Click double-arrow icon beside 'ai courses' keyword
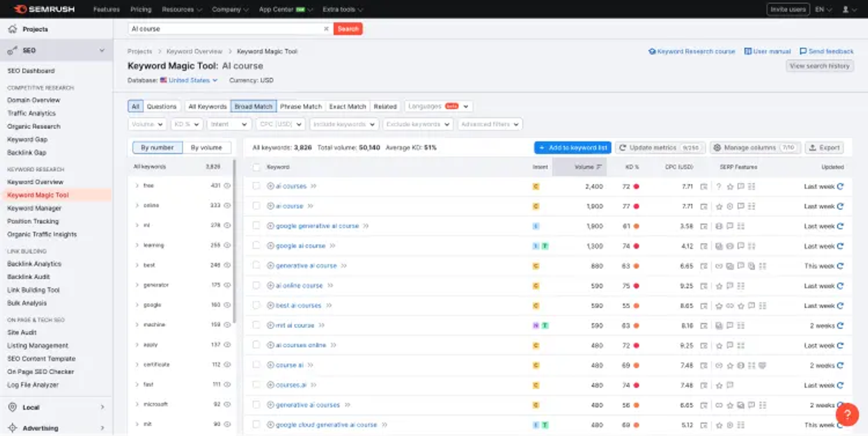The image size is (868, 436). point(314,186)
